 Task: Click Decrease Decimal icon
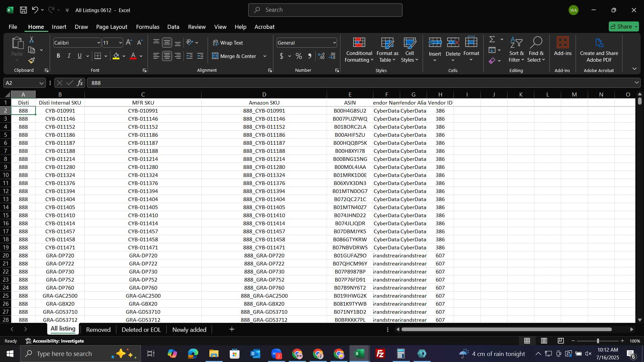[332, 56]
